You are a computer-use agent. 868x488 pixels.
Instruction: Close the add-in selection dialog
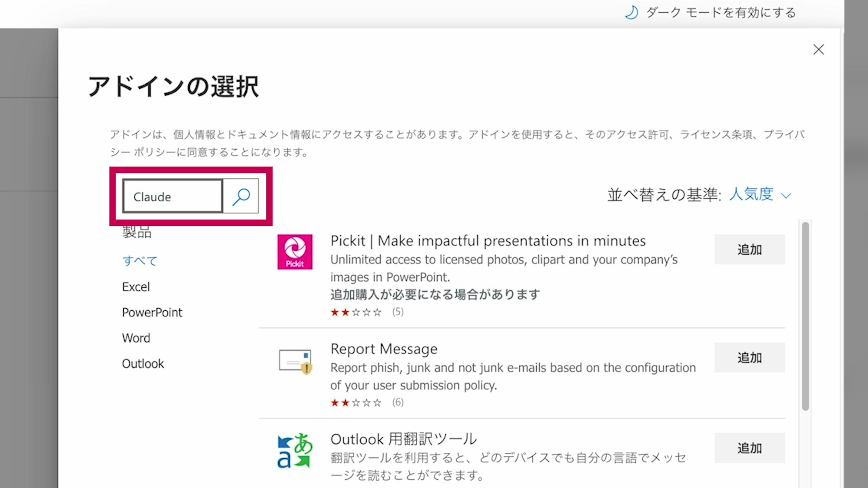pyautogui.click(x=818, y=49)
